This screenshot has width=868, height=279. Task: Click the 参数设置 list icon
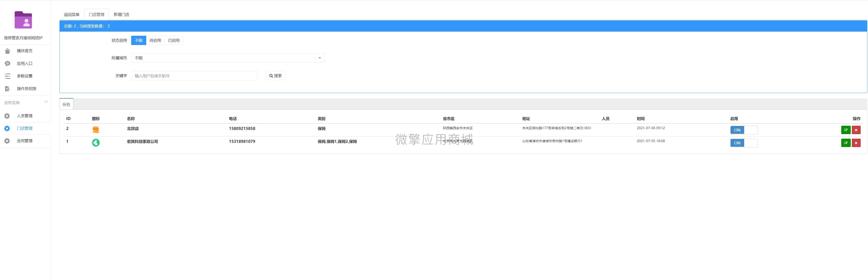click(x=7, y=76)
